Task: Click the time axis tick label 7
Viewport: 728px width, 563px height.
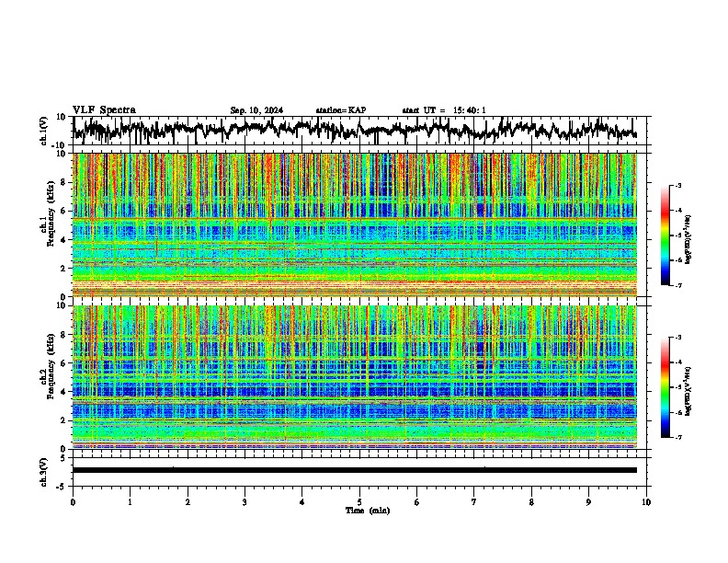Action: click(x=474, y=502)
